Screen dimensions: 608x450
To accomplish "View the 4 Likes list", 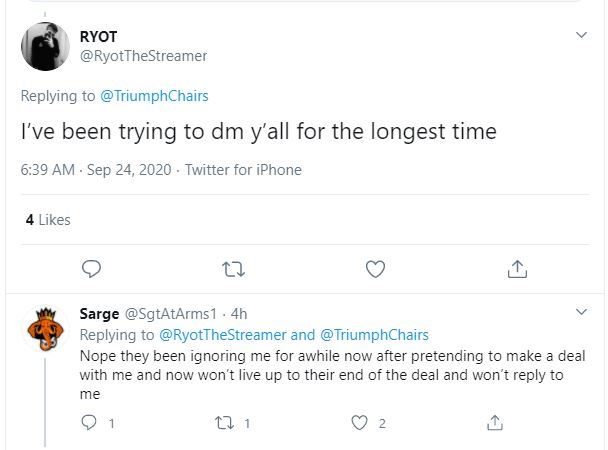I will click(x=48, y=220).
